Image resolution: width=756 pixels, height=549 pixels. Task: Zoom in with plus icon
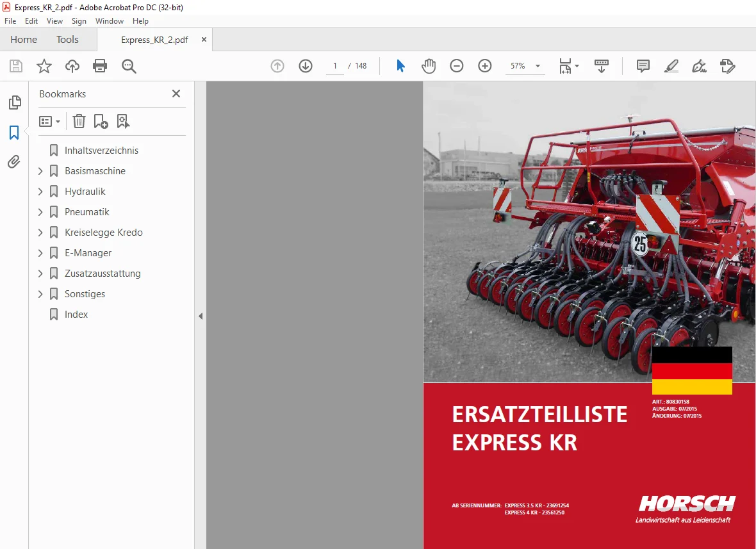tap(484, 66)
